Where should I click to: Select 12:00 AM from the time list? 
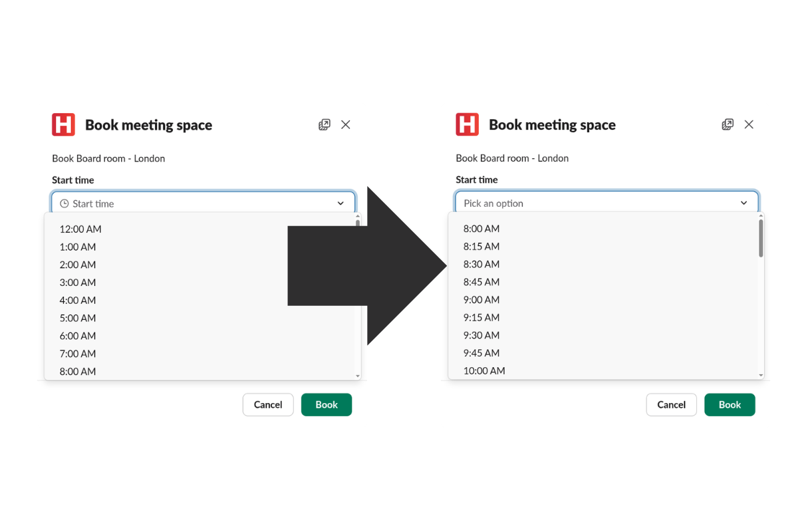[80, 229]
